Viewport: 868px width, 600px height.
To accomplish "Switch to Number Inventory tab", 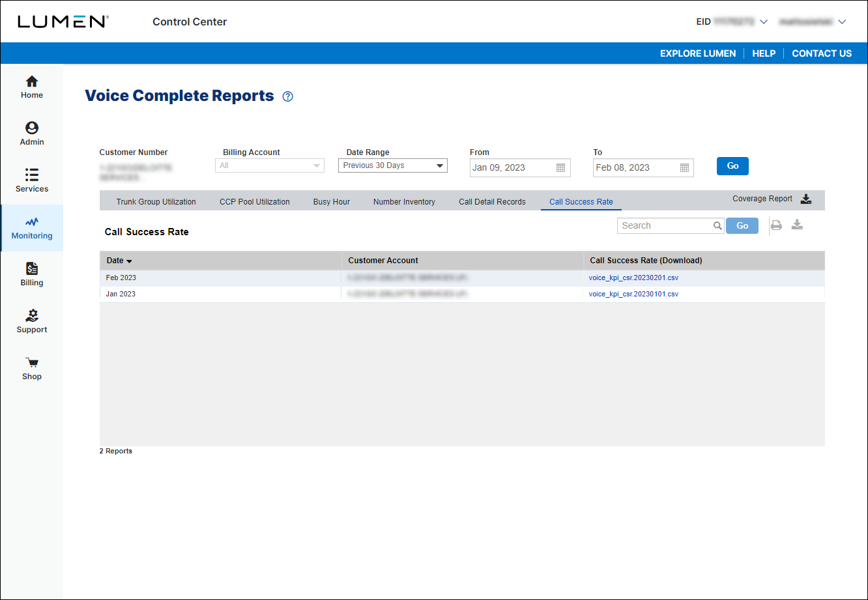I will pyautogui.click(x=404, y=202).
